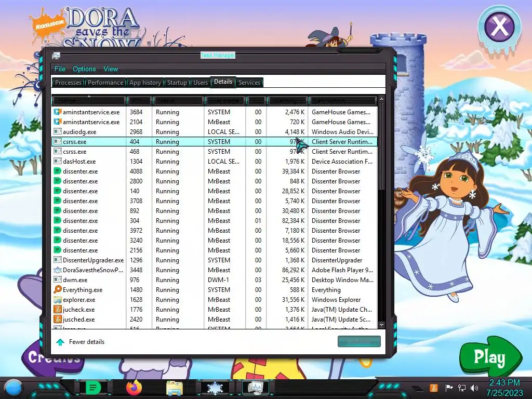532x399 pixels.
Task: Click the jusched.exe Java icon
Action: click(x=58, y=319)
